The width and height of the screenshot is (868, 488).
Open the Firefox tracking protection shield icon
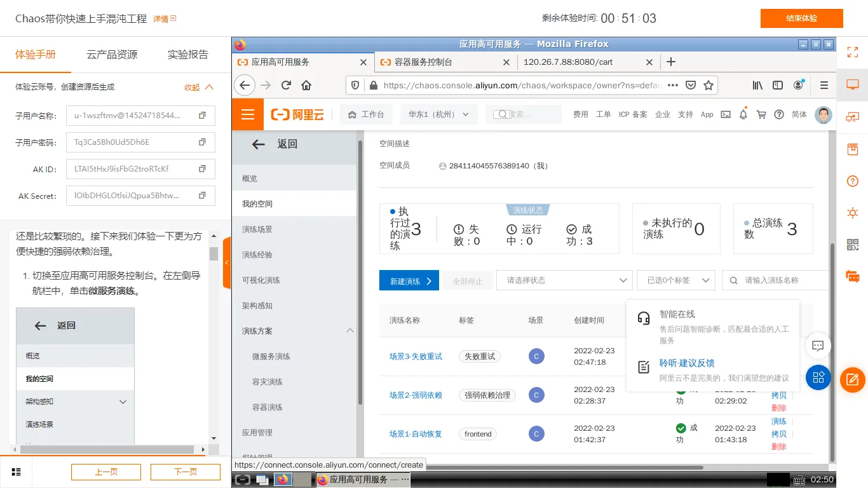[355, 85]
